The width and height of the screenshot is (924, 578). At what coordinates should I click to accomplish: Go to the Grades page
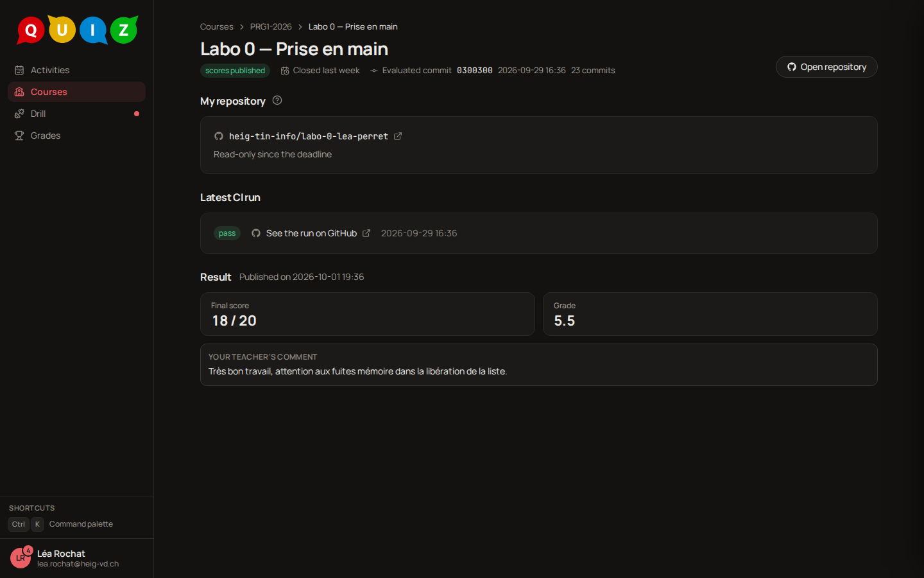(76, 136)
